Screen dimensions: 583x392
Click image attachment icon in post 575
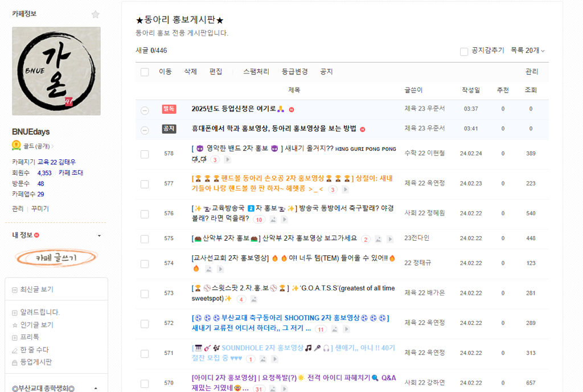(x=378, y=240)
